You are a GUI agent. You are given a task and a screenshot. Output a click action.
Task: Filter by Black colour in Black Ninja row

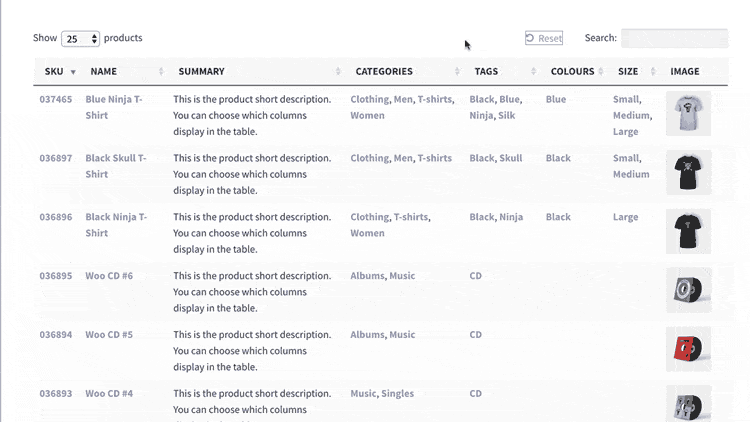pyautogui.click(x=558, y=217)
